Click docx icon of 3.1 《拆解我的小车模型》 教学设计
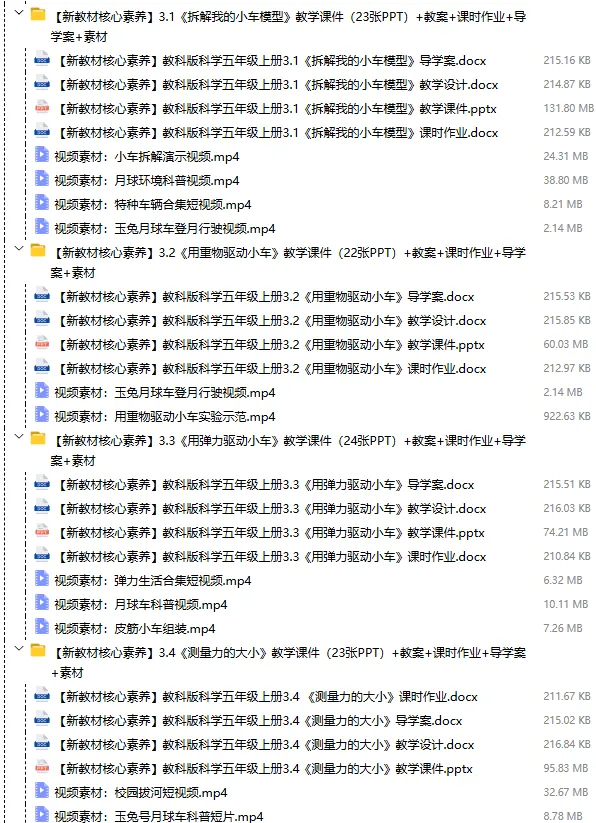Image resolution: width=596 pixels, height=823 pixels. tap(41, 83)
